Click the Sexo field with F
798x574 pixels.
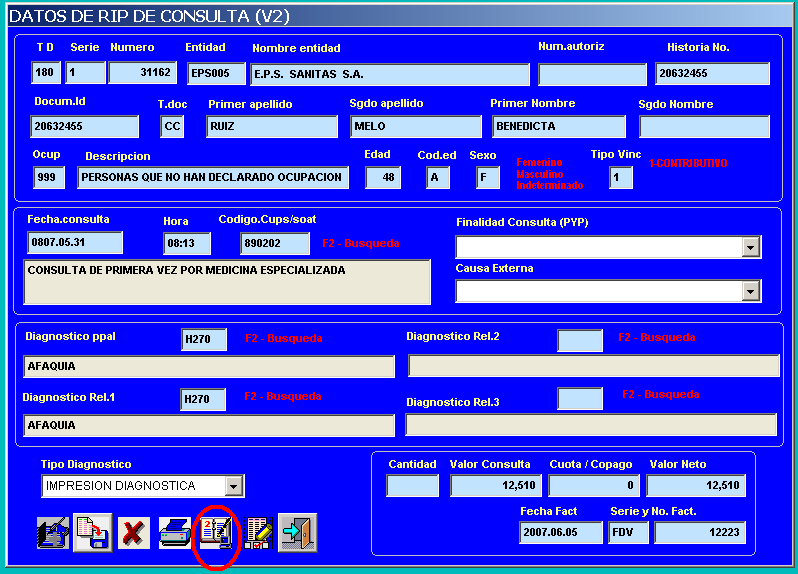[x=488, y=178]
